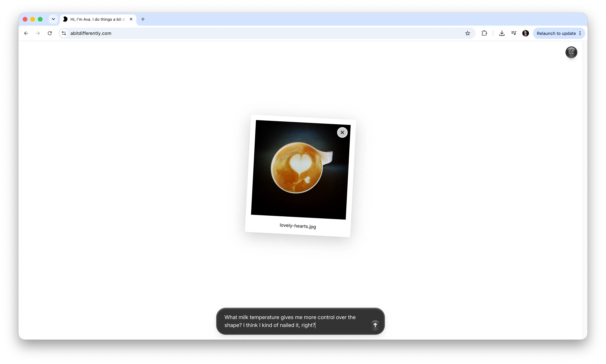
Task: View site information for abitdifferently.com
Action: coord(64,33)
